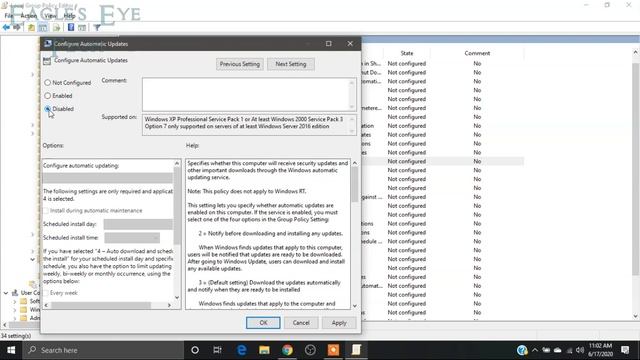Expand the Windows Settings folder arrow
The height and width of the screenshot is (360, 640).
pyautogui.click(x=15, y=310)
